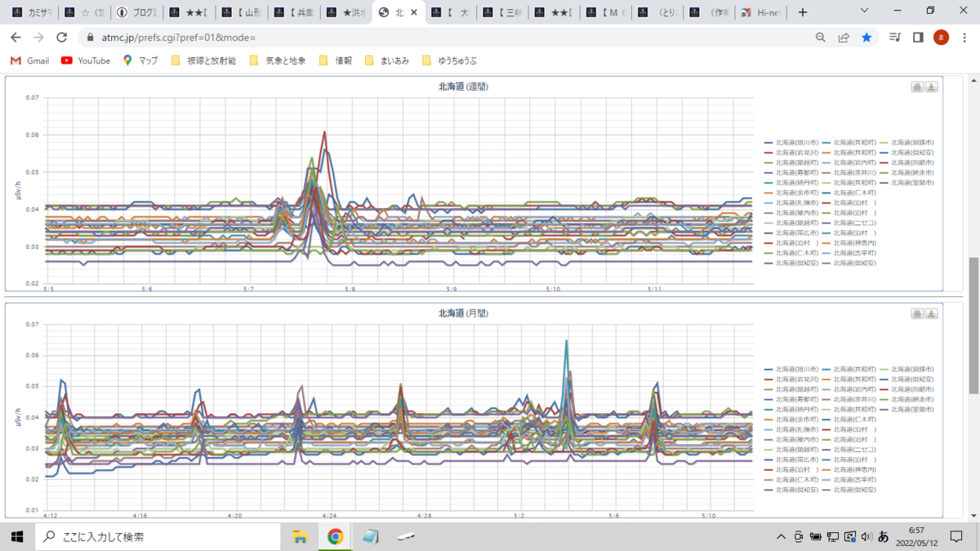Viewport: 980px width, 551px height.
Task: Toggle 旭川市 series in weekly chart legend
Action: pos(791,143)
